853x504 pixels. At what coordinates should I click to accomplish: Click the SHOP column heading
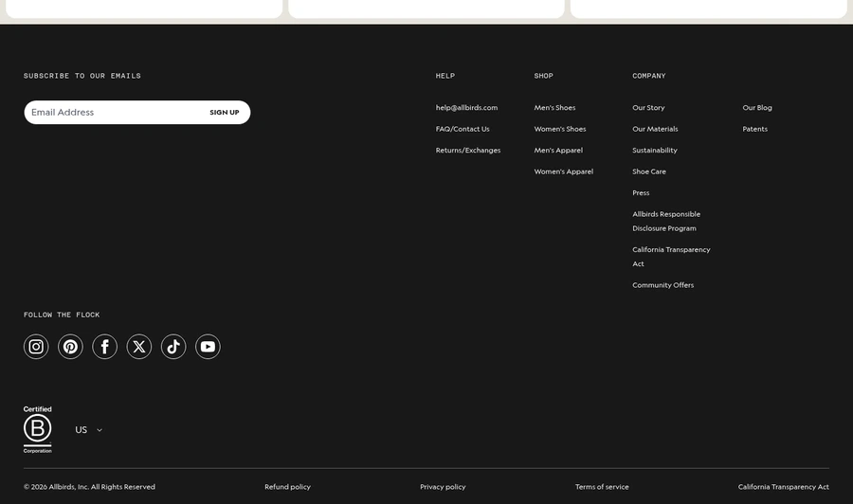pyautogui.click(x=543, y=76)
